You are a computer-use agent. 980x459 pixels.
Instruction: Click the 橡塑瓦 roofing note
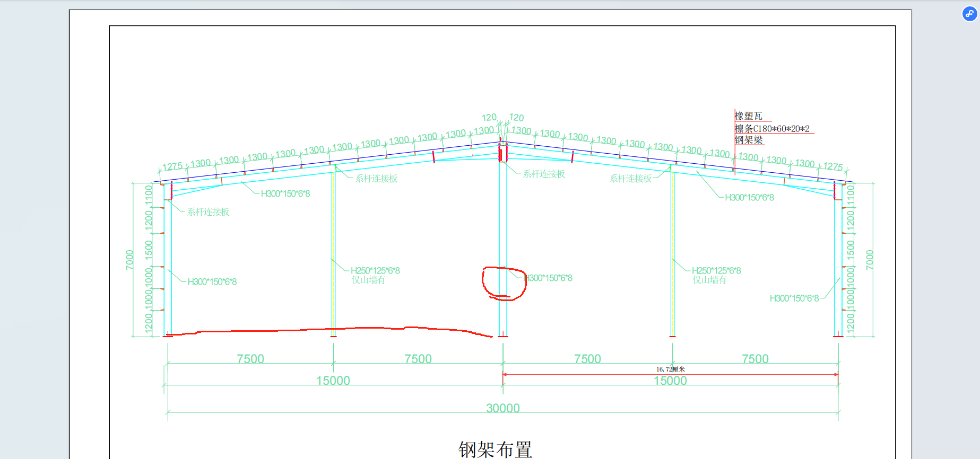pos(748,116)
